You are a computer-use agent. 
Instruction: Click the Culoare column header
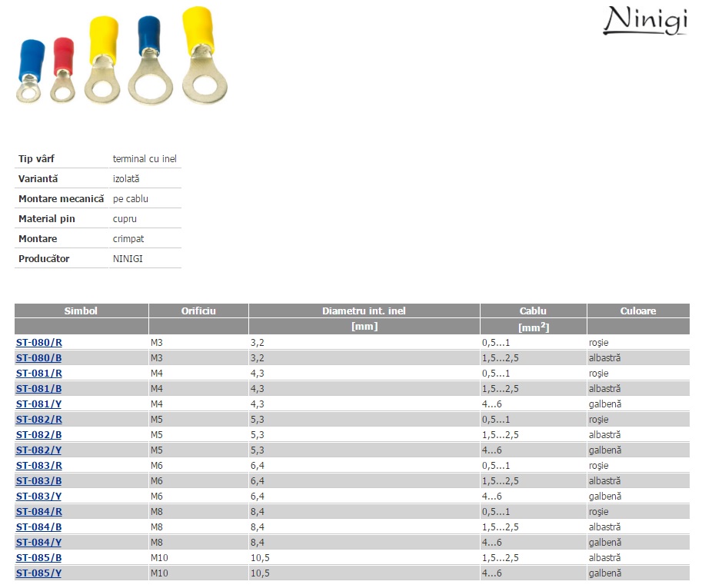638,311
